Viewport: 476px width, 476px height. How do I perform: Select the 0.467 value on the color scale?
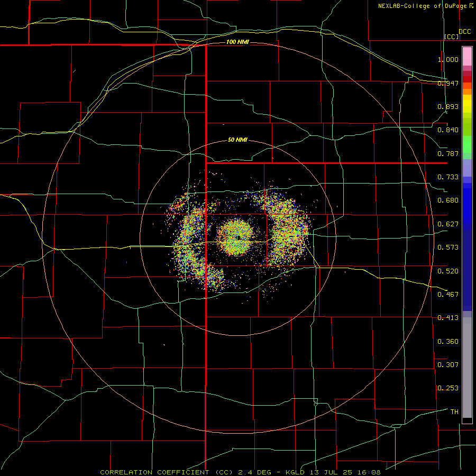tap(448, 294)
